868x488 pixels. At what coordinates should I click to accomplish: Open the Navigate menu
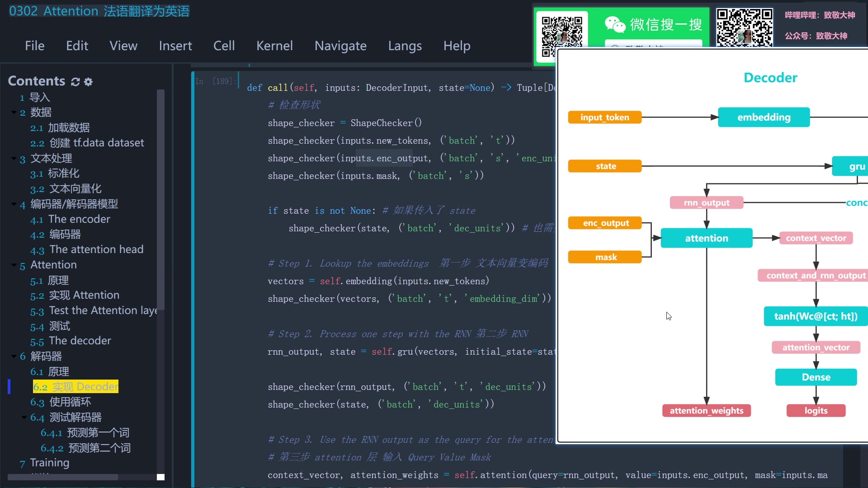coord(340,46)
